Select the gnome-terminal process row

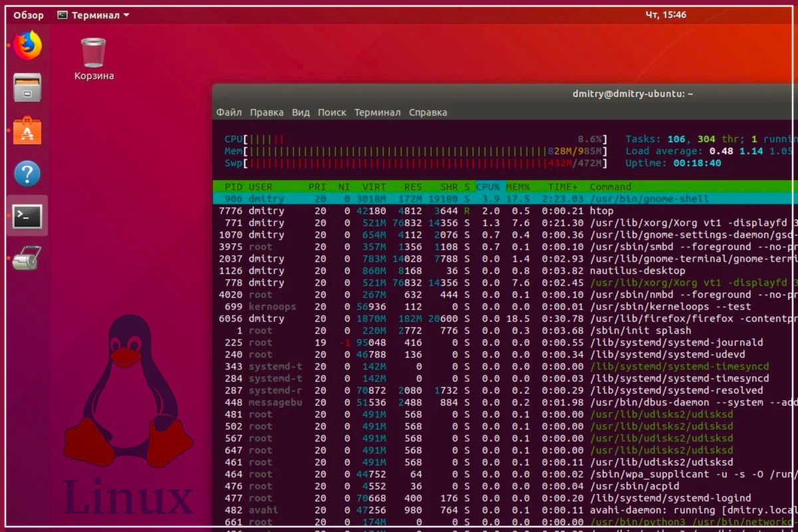coord(505,259)
